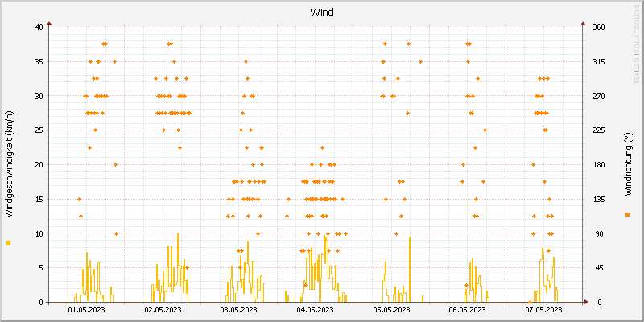Click the 10 value on left speed axis
The image size is (644, 322).
tap(39, 233)
